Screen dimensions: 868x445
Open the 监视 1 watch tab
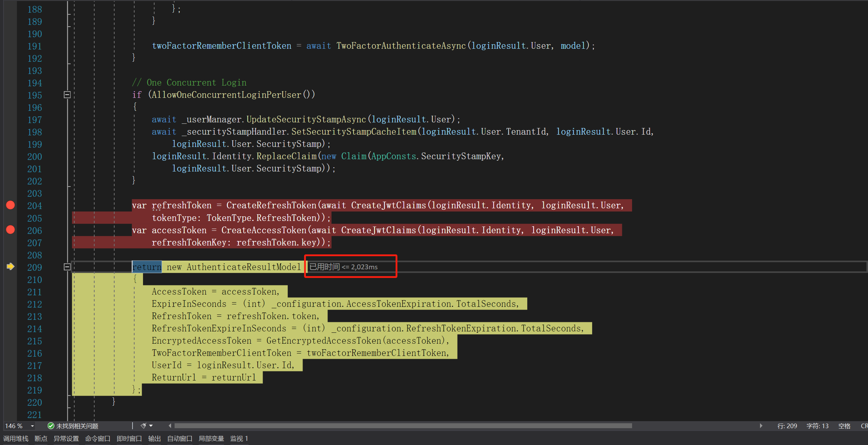tap(239, 438)
